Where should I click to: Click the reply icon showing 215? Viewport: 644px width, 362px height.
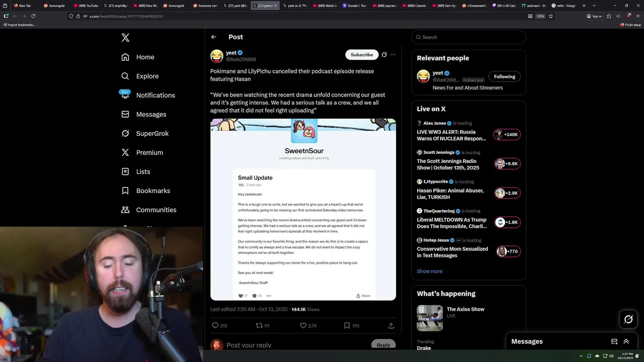219,326
